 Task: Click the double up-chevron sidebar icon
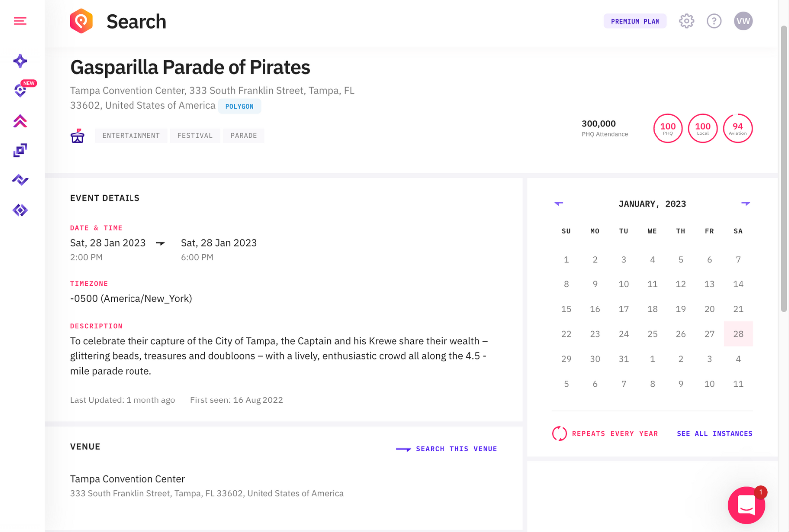pos(20,121)
